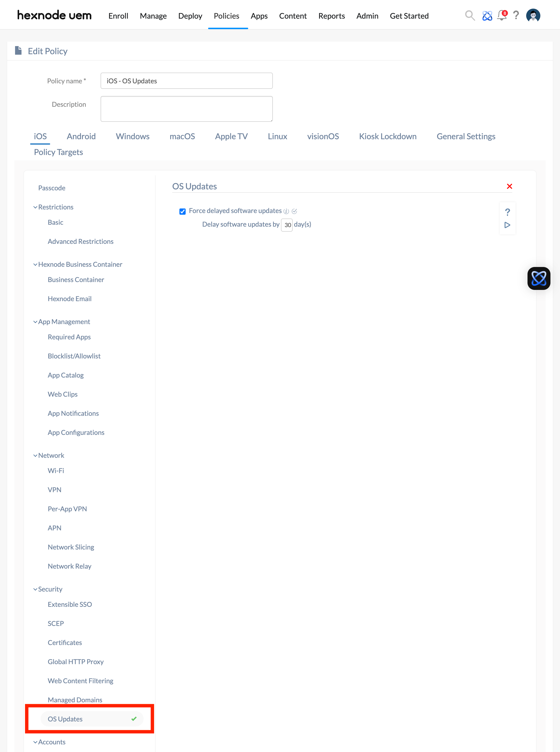Click the circled checkmark icon beside Force delayed updates

294,211
